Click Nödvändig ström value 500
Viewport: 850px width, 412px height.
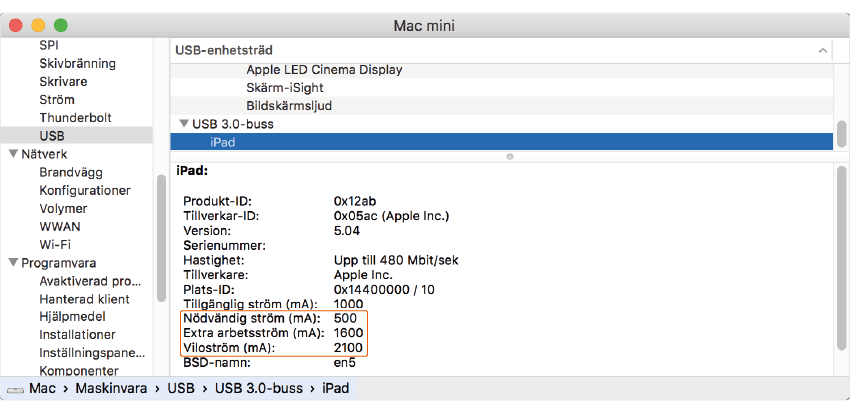[345, 318]
